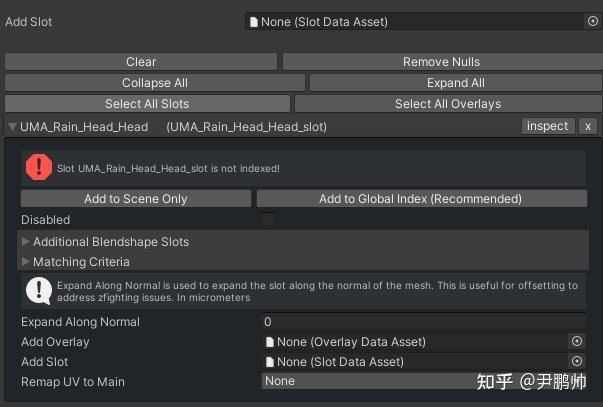The image size is (603, 407).
Task: Click the red slot-not-indexed error icon
Action: (x=39, y=168)
